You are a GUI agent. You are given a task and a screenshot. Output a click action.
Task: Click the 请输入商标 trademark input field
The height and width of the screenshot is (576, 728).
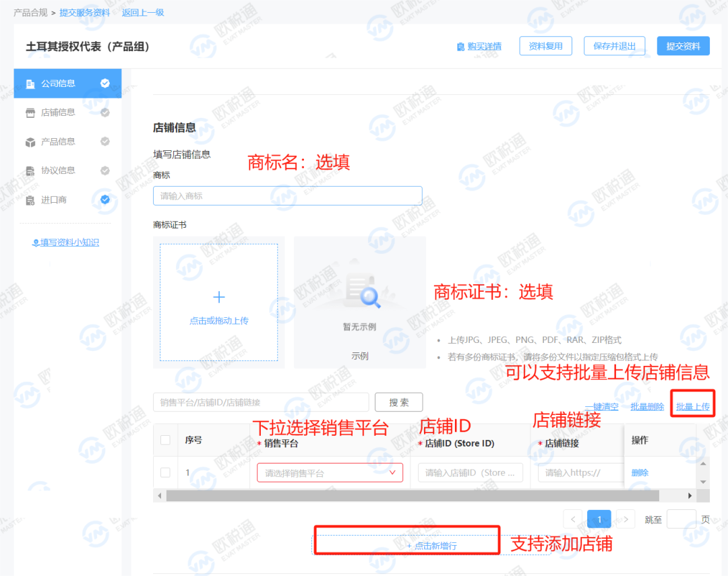(x=287, y=195)
